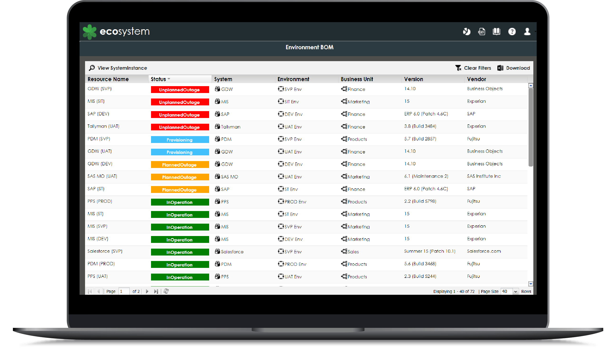Go to next page arrow

pyautogui.click(x=147, y=291)
